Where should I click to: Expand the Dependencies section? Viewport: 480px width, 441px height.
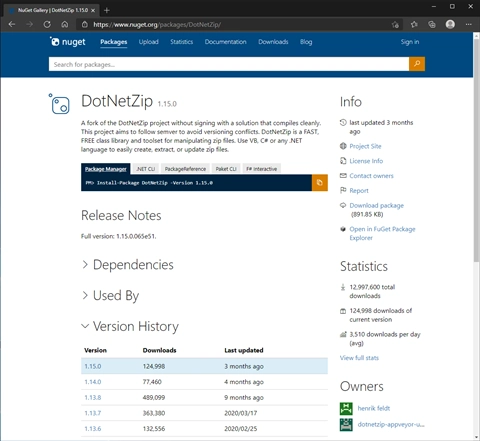click(128, 265)
